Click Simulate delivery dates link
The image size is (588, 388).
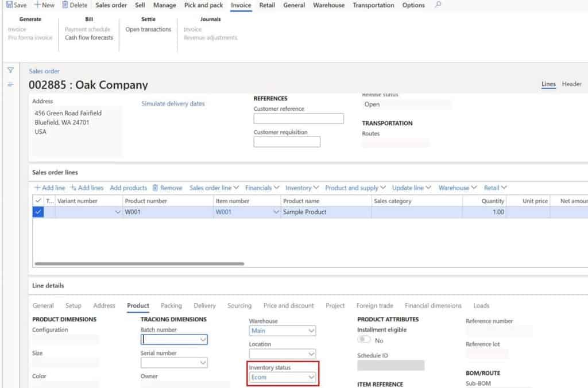click(173, 104)
